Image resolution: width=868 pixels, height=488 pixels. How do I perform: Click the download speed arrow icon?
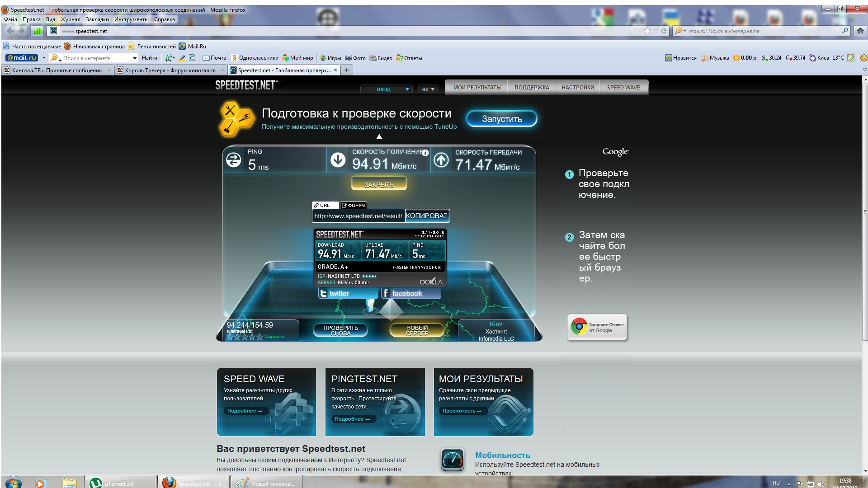(338, 160)
